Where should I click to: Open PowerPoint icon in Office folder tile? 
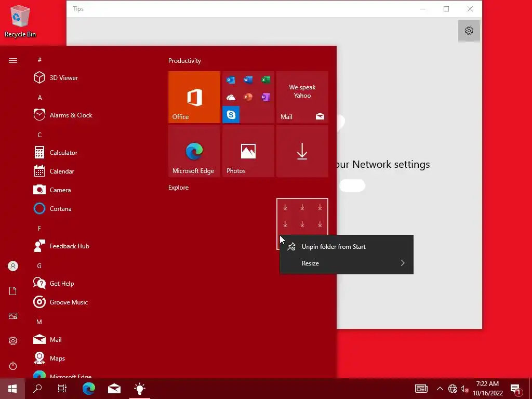[x=248, y=97]
